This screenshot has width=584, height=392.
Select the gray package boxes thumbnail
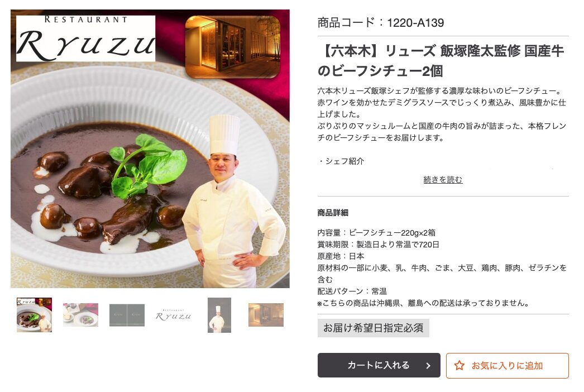pos(127,315)
